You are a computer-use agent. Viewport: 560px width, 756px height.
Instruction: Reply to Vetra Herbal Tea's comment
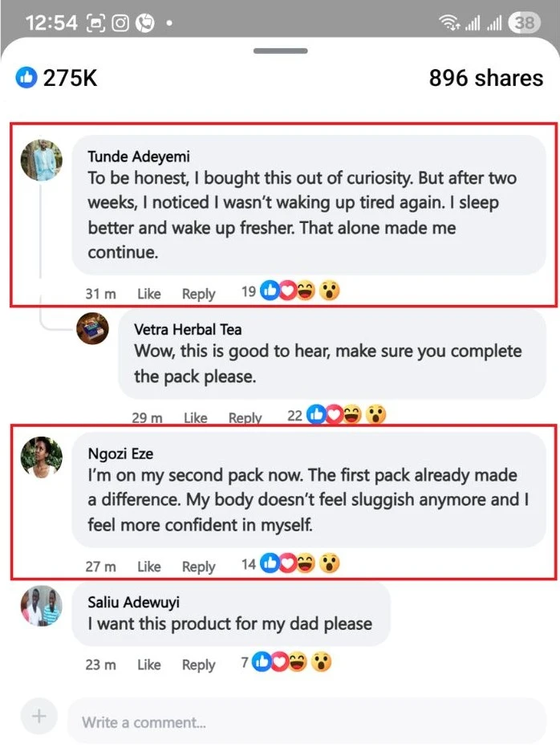[245, 417]
